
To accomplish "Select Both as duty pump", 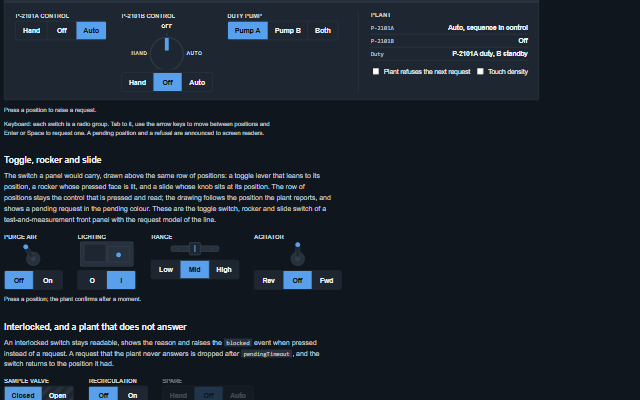I will pos(322,31).
